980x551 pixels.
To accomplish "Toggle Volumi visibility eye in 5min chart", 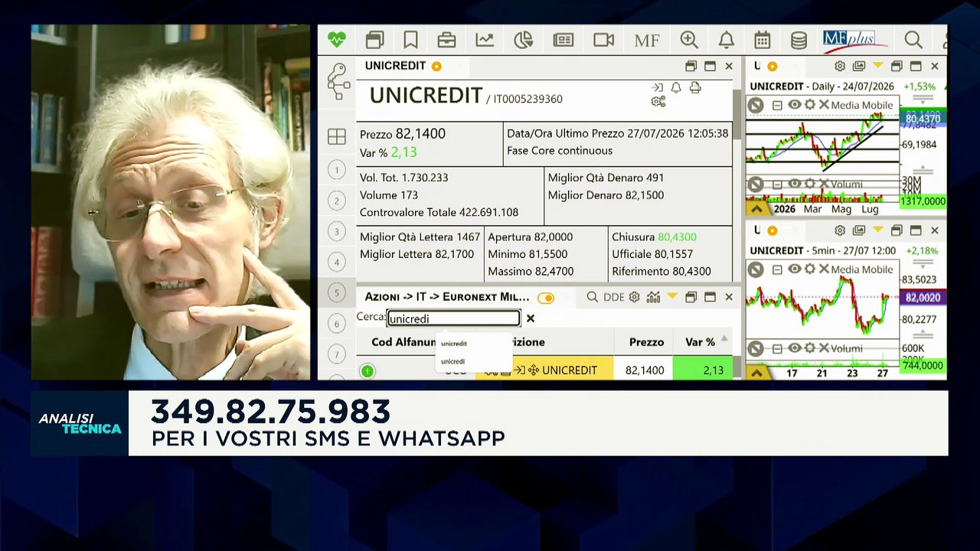I will click(x=795, y=348).
